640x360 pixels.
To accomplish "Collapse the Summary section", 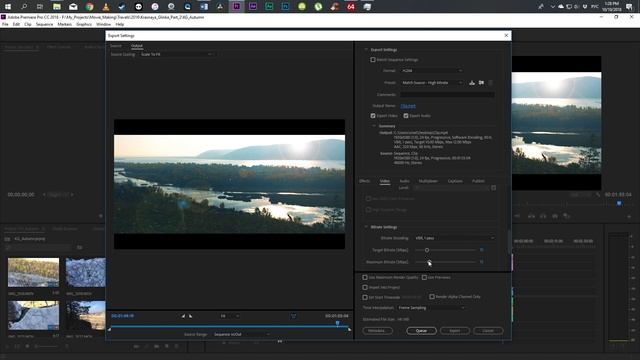I will tap(374, 126).
